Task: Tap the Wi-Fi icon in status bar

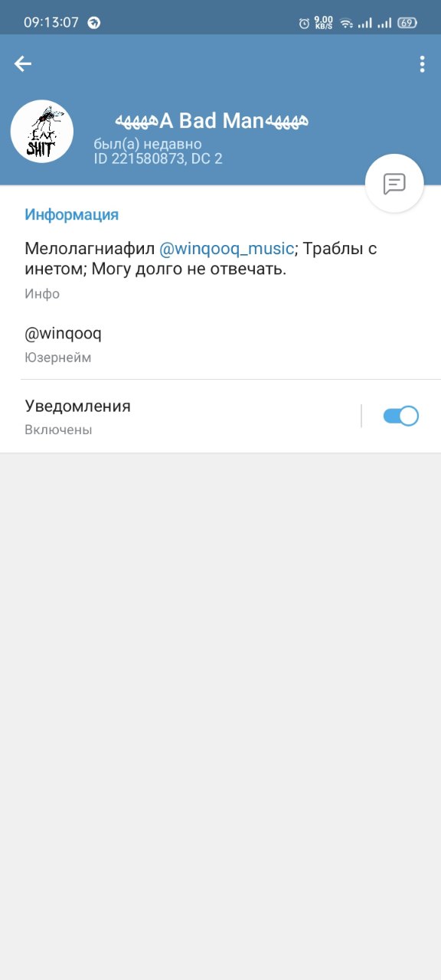Action: tap(346, 23)
